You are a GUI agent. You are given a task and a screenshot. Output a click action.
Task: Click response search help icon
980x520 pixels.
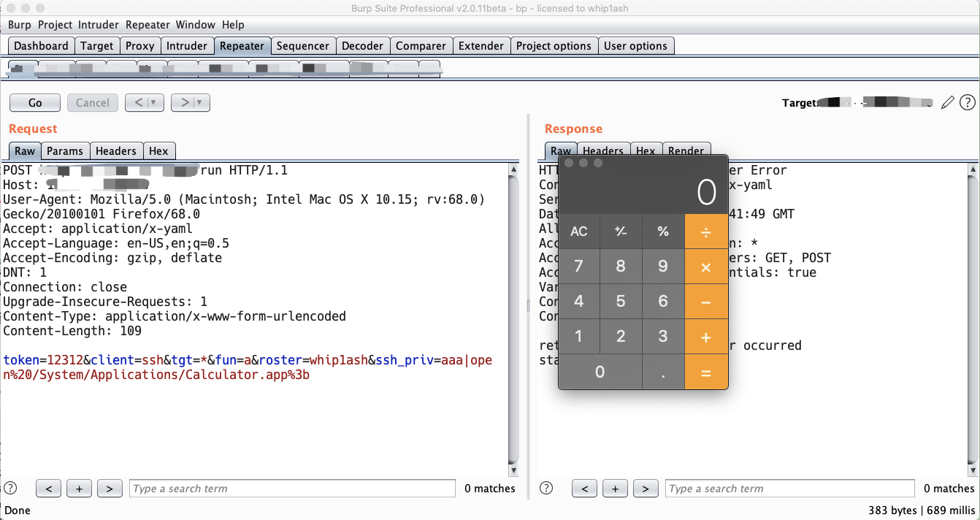pos(545,489)
